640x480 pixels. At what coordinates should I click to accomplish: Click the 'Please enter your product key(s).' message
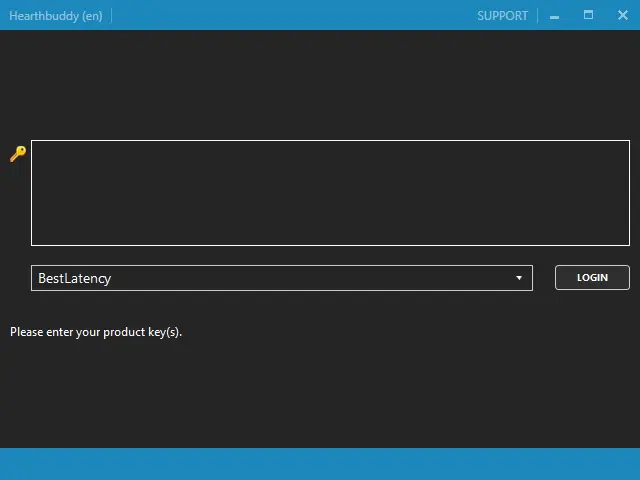(x=96, y=332)
